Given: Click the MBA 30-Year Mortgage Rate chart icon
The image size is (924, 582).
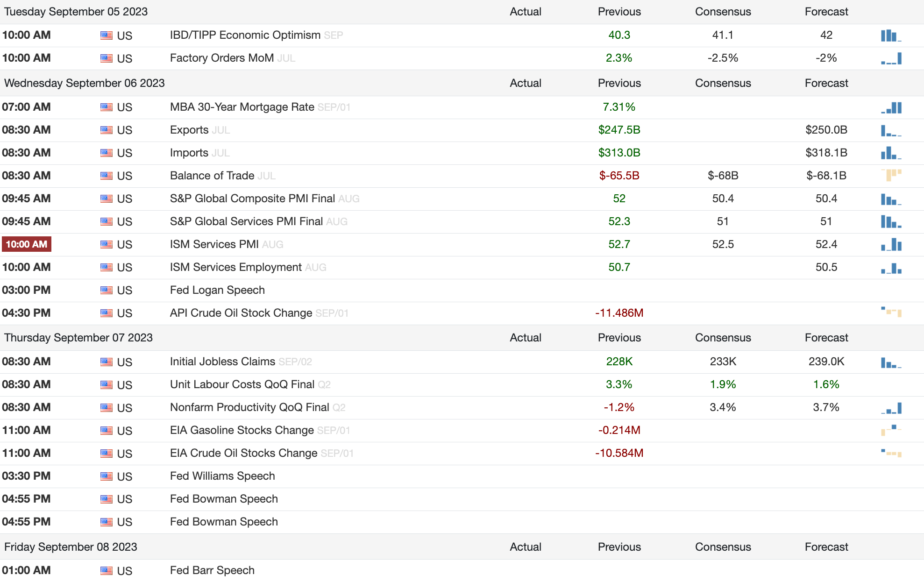Looking at the screenshot, I should 891,107.
